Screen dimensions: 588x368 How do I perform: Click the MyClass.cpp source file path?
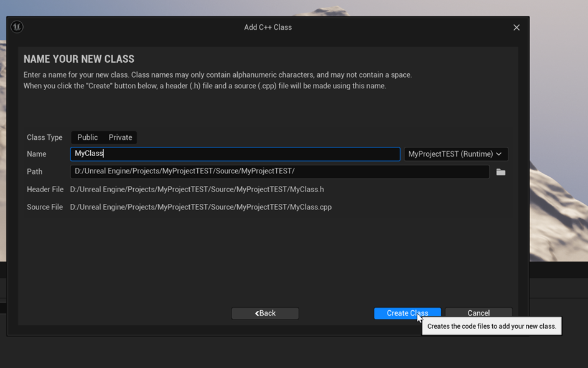click(x=200, y=207)
